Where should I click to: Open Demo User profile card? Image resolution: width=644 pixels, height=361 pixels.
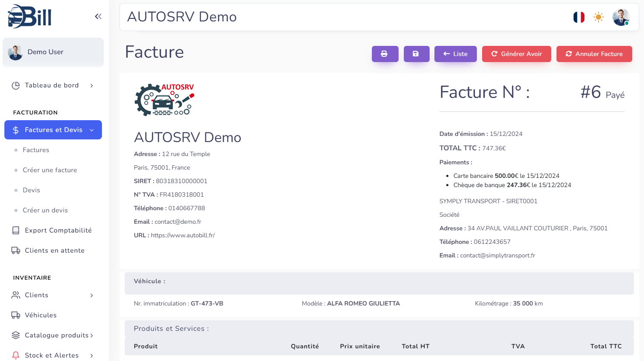(x=53, y=52)
